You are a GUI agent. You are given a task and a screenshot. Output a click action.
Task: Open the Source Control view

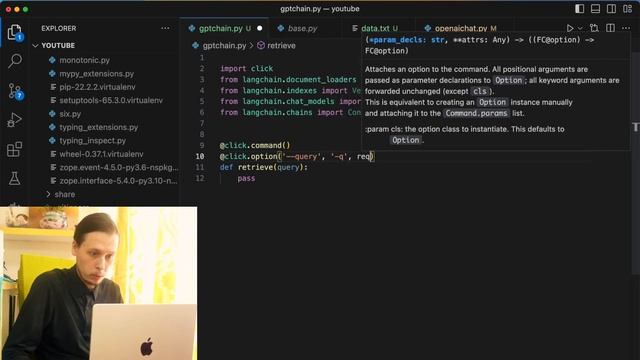[15, 91]
